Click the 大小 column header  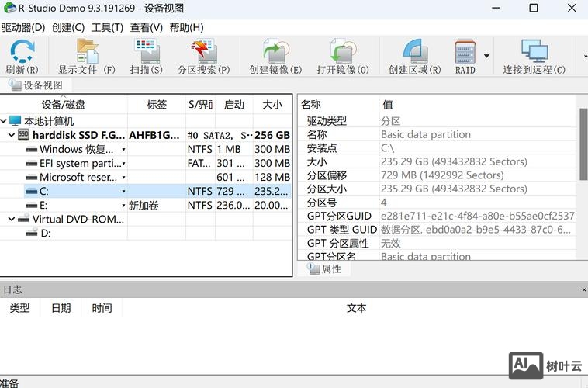tap(272, 104)
